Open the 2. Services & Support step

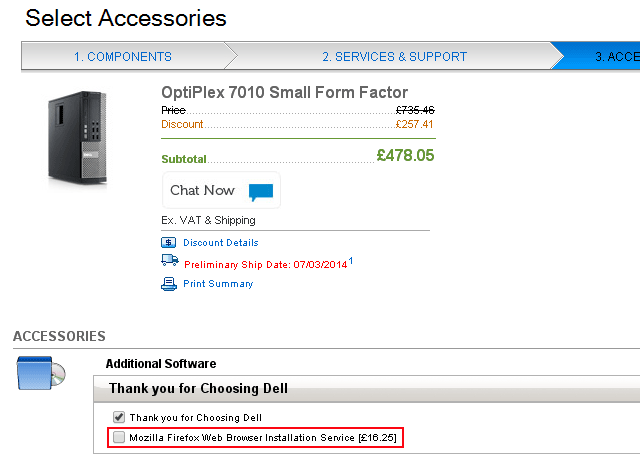pyautogui.click(x=394, y=57)
